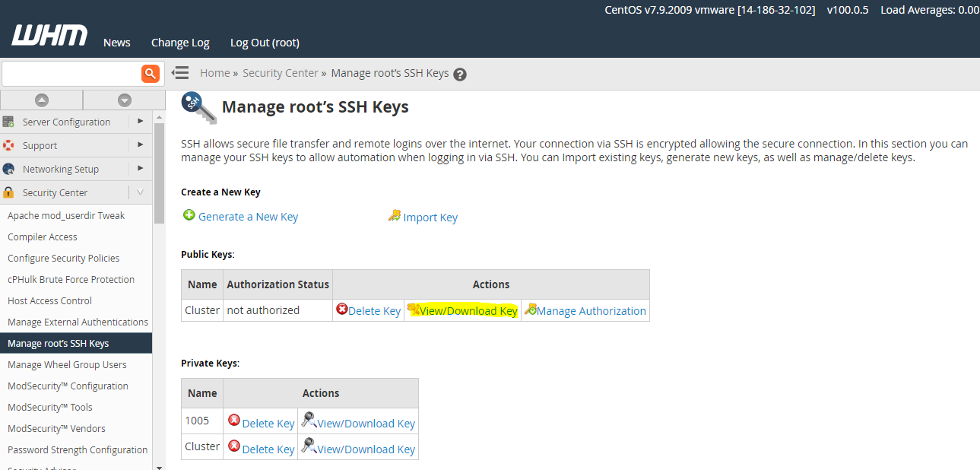Log out of the root account
This screenshot has height=470, width=980.
coord(265,43)
